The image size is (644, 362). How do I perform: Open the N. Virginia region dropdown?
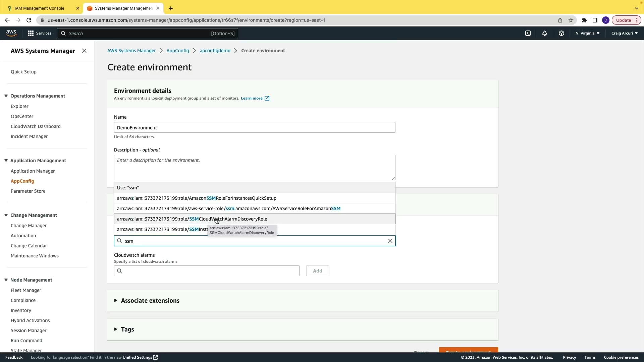point(587,33)
